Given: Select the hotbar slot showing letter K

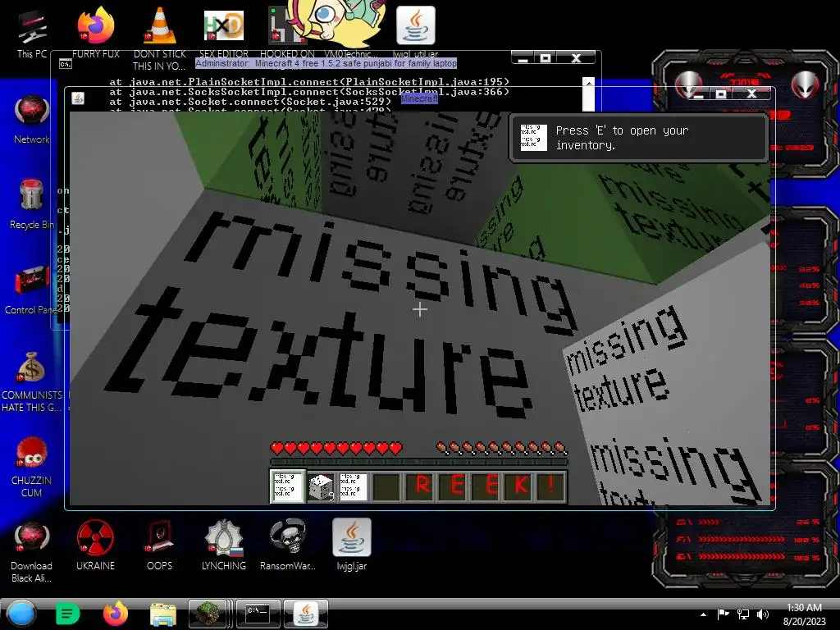Looking at the screenshot, I should (x=520, y=486).
